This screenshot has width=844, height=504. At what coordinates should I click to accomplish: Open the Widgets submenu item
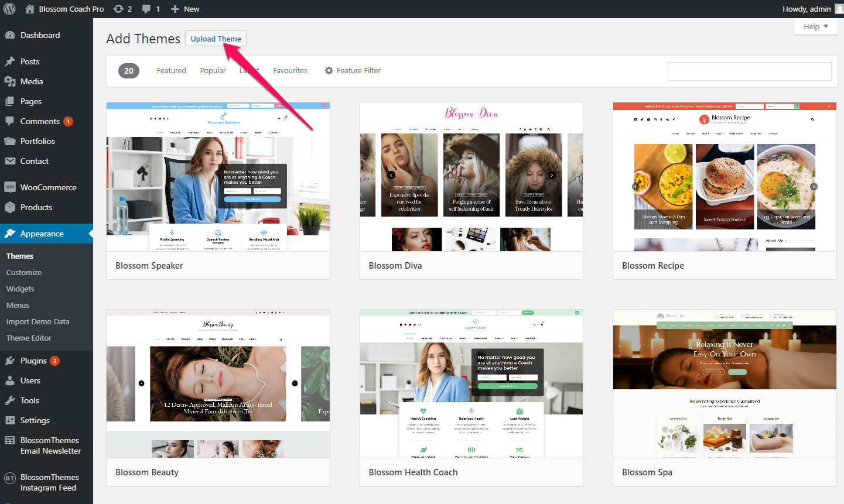[20, 289]
